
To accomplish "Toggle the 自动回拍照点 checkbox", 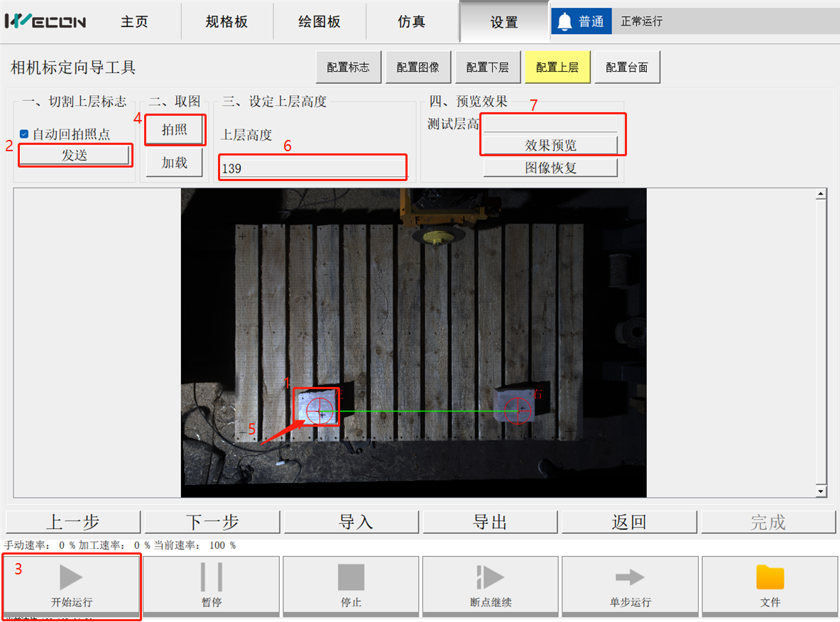I will pos(24,133).
